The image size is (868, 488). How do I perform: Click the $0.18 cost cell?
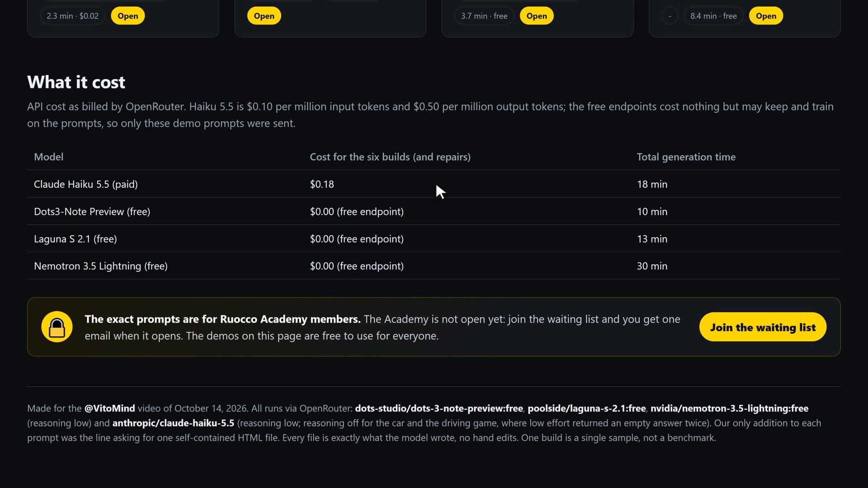click(x=322, y=184)
